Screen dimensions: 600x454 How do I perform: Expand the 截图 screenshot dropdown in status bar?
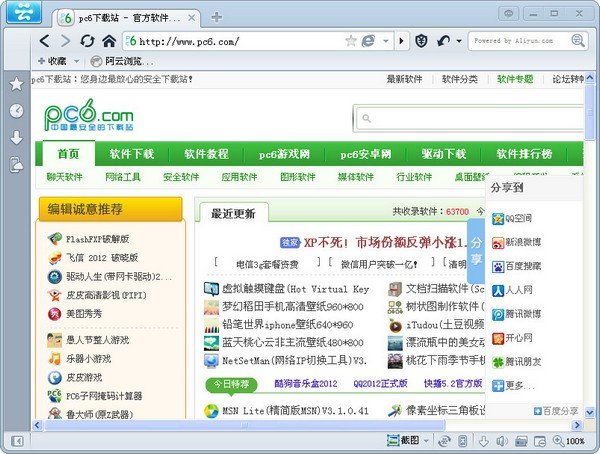click(427, 441)
